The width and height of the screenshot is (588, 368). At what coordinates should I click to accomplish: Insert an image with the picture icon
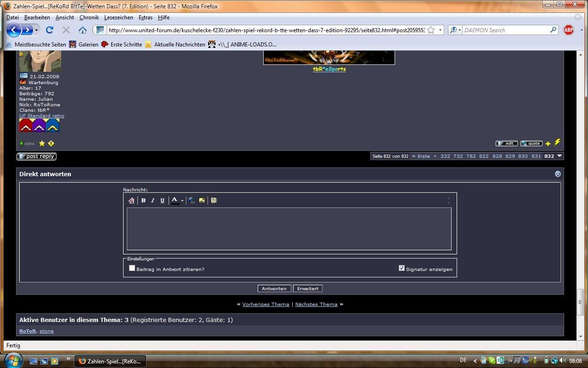click(x=202, y=201)
